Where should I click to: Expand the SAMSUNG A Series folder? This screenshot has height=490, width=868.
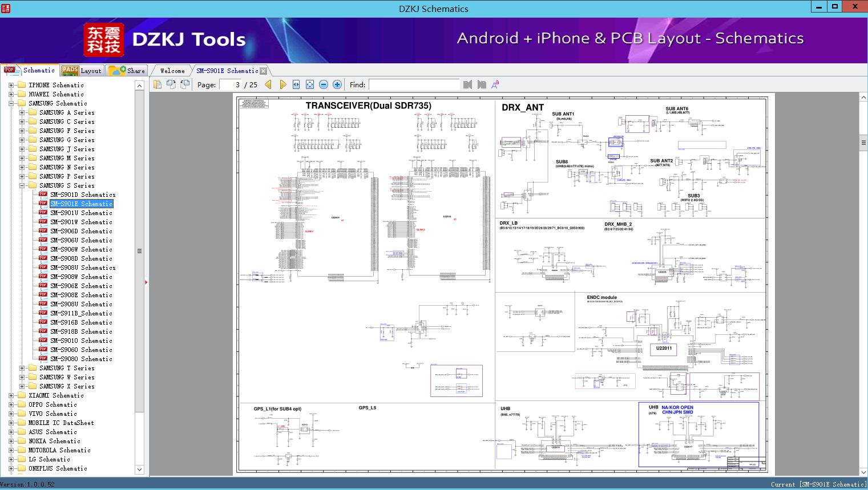tap(22, 112)
